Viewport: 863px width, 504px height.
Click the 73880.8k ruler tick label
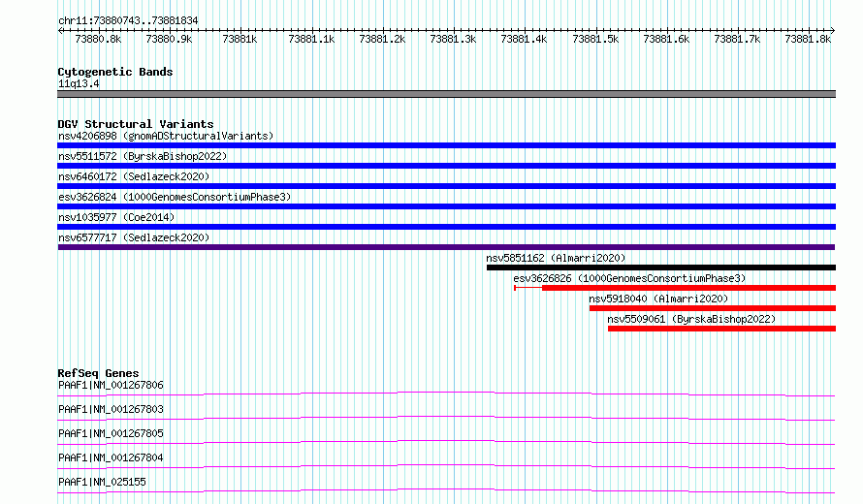coord(98,39)
